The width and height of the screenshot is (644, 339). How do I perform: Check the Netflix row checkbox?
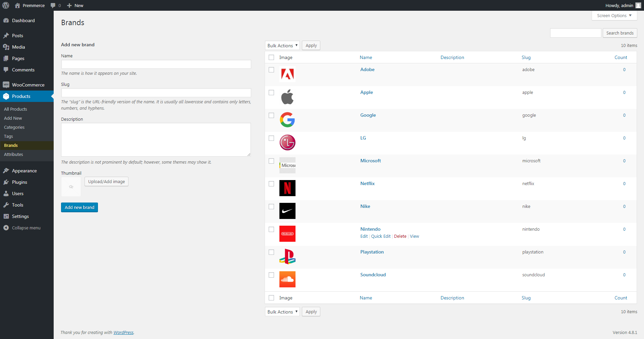271,184
